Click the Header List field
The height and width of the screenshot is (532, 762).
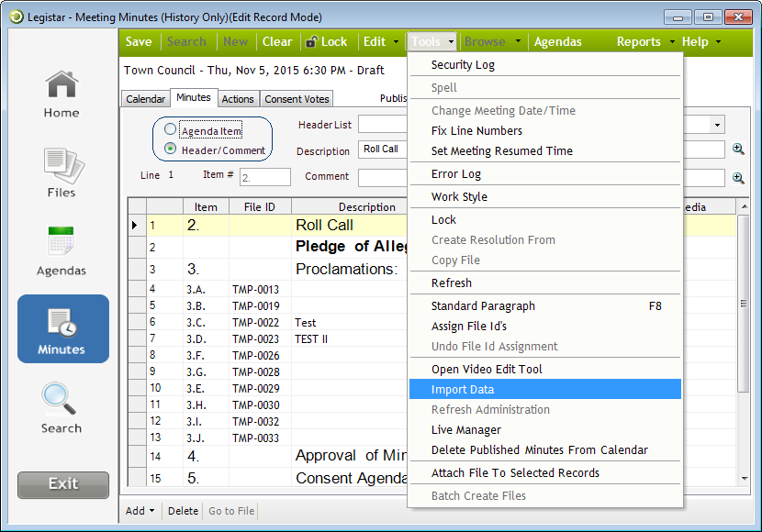pos(383,124)
